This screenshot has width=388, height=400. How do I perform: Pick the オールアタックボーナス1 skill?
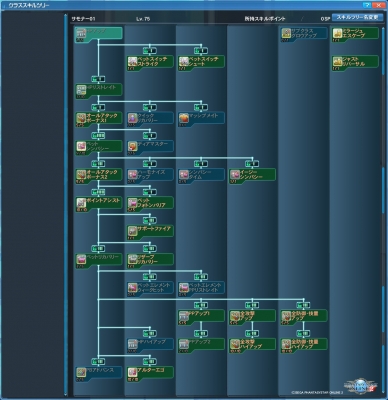point(99,120)
